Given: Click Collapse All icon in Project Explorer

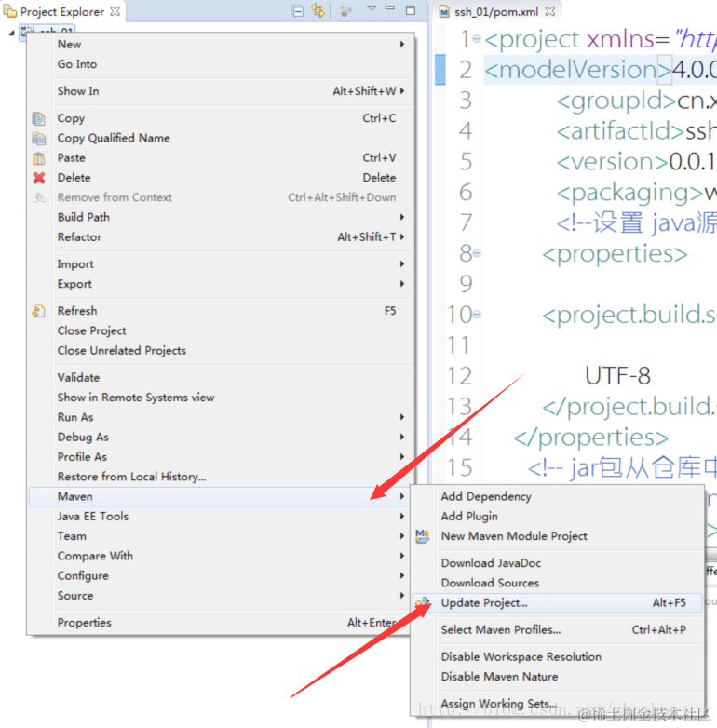Looking at the screenshot, I should point(297,10).
